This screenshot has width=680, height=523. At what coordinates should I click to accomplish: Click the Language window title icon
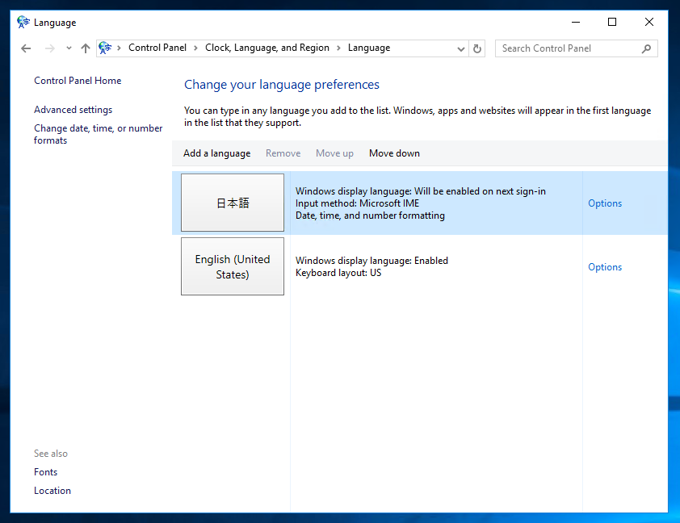23,22
